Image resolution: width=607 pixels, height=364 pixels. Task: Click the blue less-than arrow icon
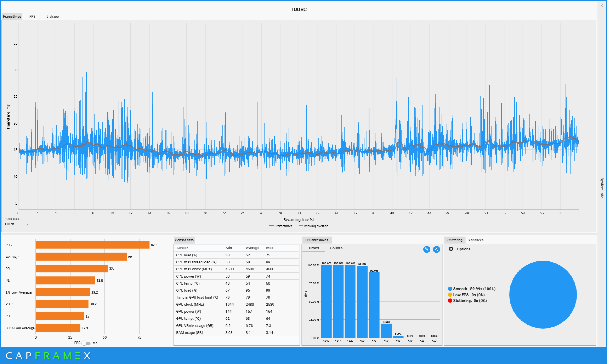point(436,249)
